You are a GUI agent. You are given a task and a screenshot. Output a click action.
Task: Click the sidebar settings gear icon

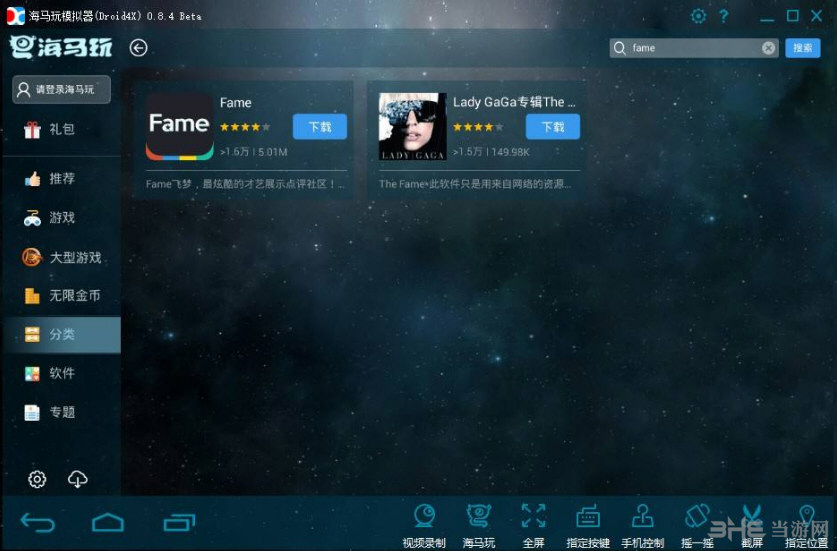[x=37, y=479]
